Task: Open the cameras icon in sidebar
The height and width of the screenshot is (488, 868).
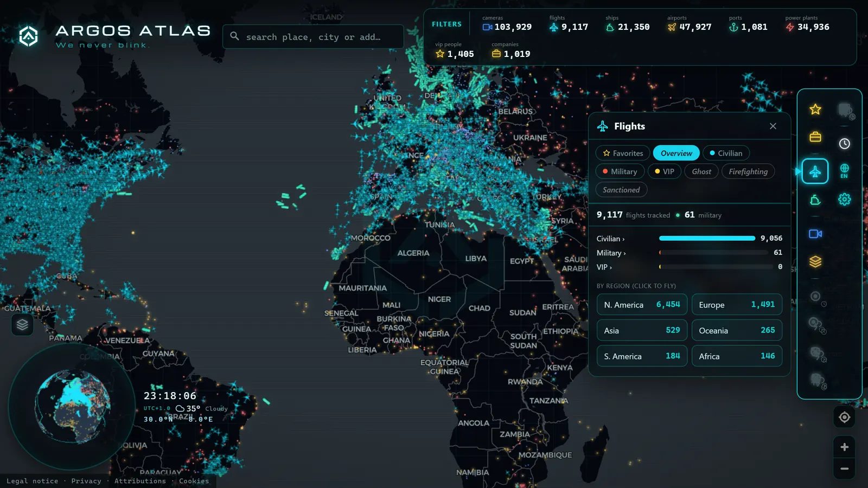Action: [815, 234]
